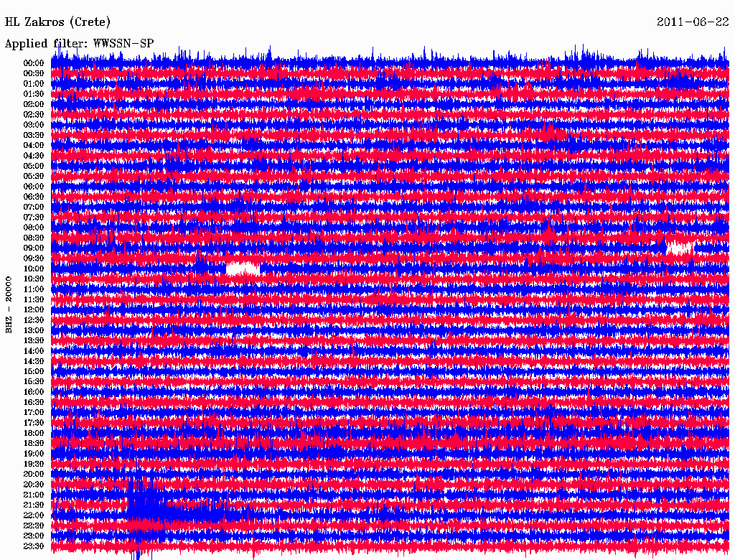The height and width of the screenshot is (560, 735).
Task: Click the vertical BHZ - 20000 axis label
Action: [9, 304]
